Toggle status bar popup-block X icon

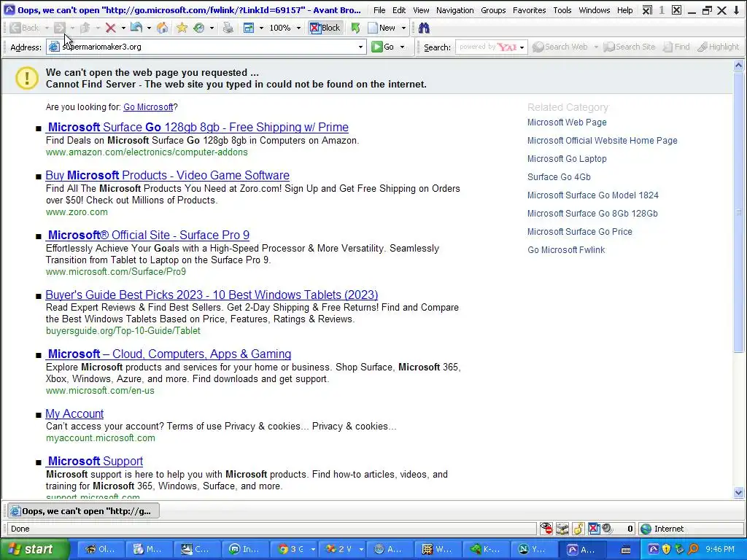tap(594, 529)
